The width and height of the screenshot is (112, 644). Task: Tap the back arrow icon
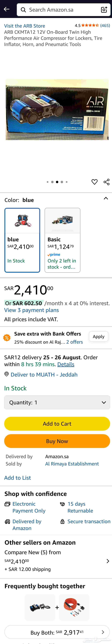[6, 9]
